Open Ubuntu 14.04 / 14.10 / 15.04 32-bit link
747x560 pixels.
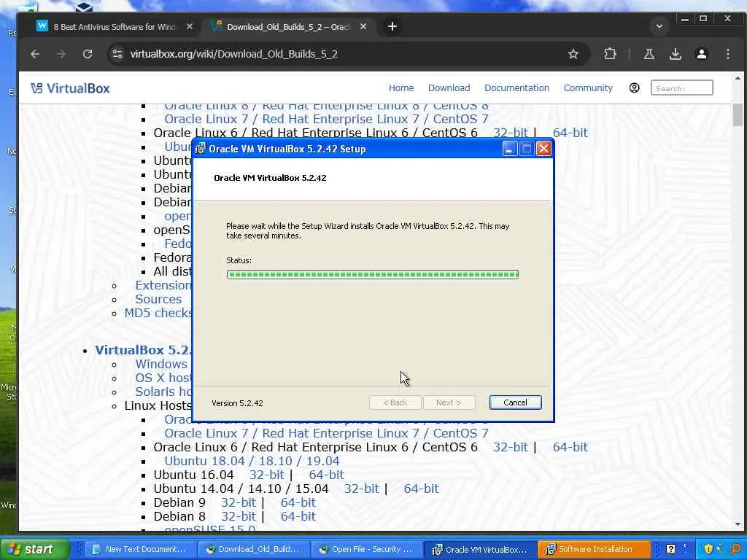361,489
